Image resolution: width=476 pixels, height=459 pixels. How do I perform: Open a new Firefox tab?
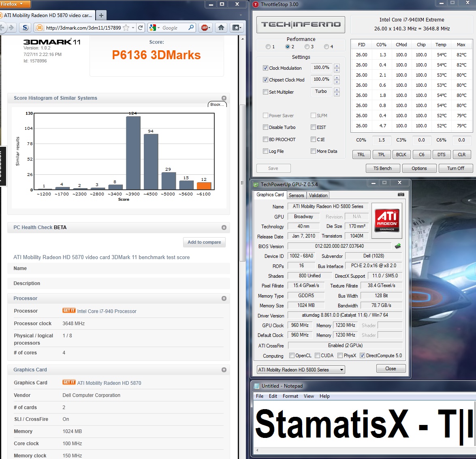[x=101, y=15]
